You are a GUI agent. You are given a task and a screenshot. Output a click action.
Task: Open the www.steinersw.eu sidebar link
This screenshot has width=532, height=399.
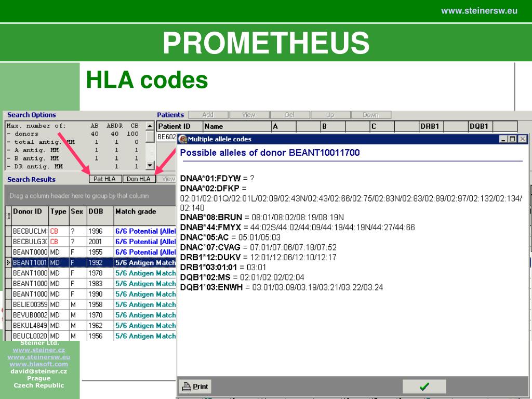pos(38,357)
